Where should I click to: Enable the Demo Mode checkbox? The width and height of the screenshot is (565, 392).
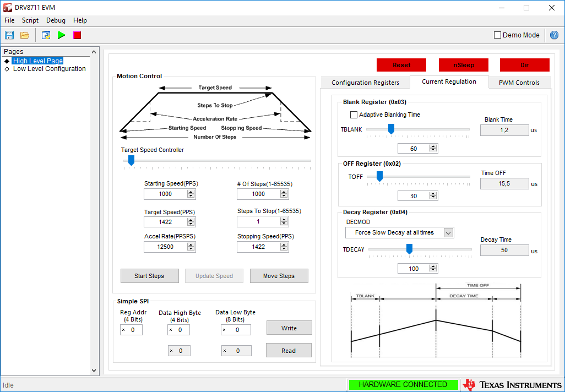coord(497,35)
